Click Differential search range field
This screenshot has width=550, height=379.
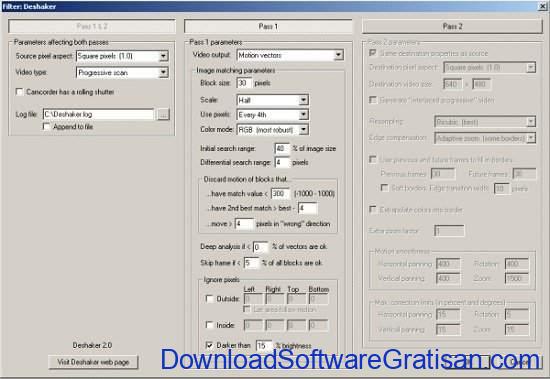click(283, 162)
